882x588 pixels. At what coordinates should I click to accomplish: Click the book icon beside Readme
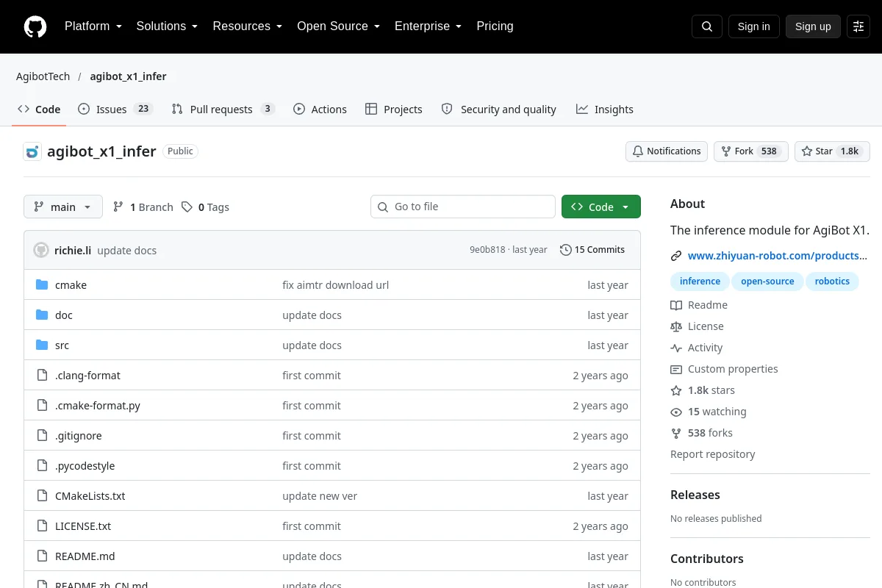(x=676, y=305)
